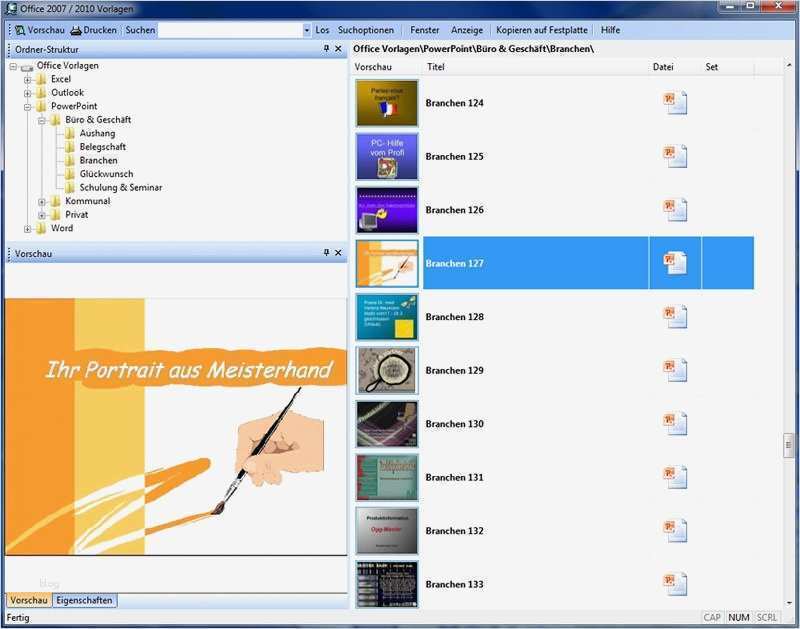Click the application icon in the title bar
This screenshot has height=629, width=800.
pos(8,6)
